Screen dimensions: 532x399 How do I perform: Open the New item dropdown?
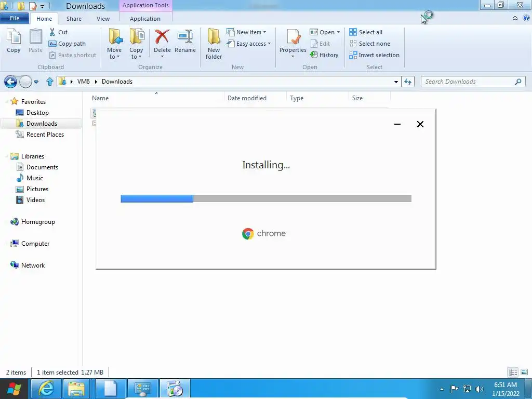[x=246, y=32]
